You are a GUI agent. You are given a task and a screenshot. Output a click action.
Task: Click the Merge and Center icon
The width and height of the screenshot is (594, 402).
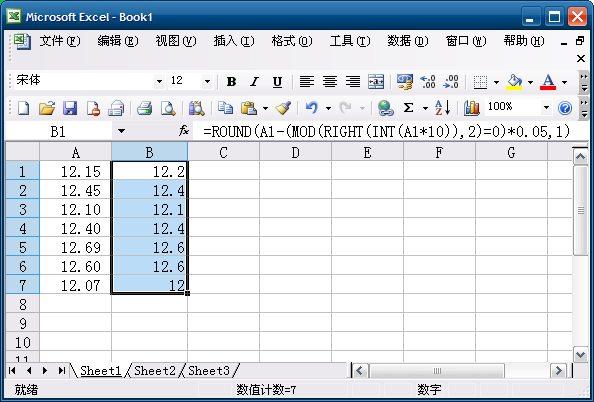coord(376,81)
